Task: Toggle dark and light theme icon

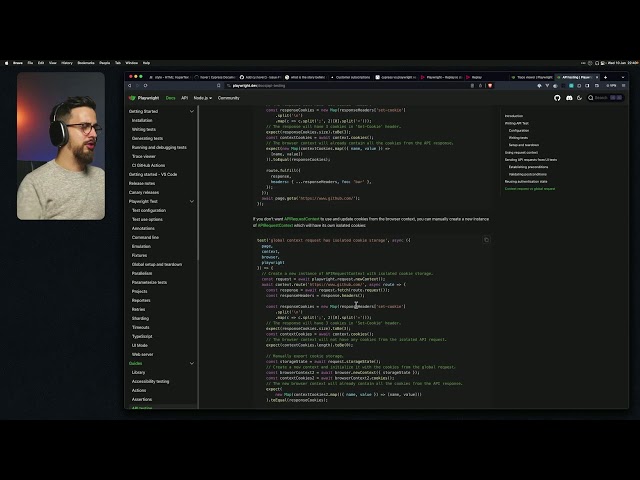Action: pos(580,98)
